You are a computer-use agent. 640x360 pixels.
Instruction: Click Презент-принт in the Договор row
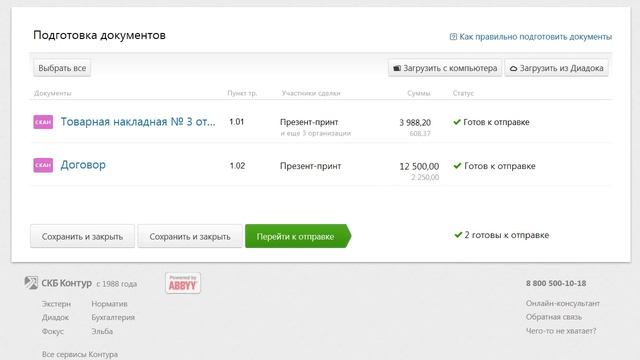click(311, 166)
